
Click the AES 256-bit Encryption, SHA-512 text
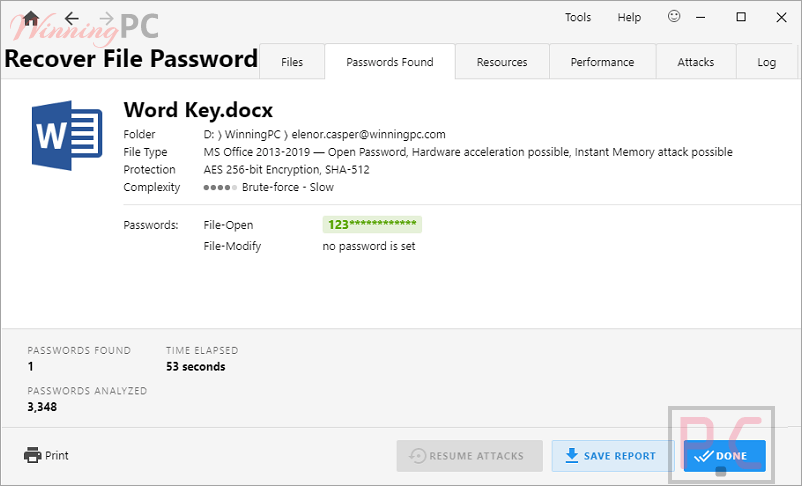click(286, 169)
